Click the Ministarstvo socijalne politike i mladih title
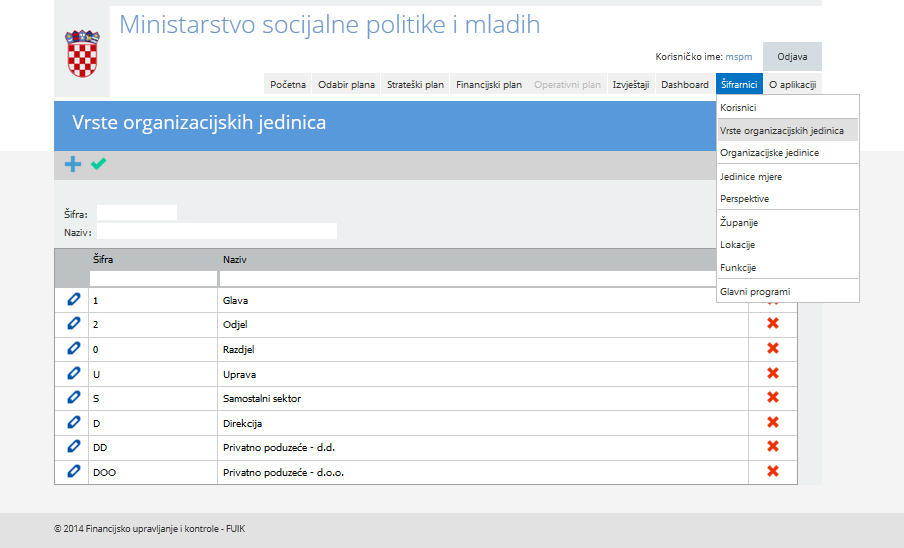This screenshot has width=904, height=548. [x=329, y=24]
